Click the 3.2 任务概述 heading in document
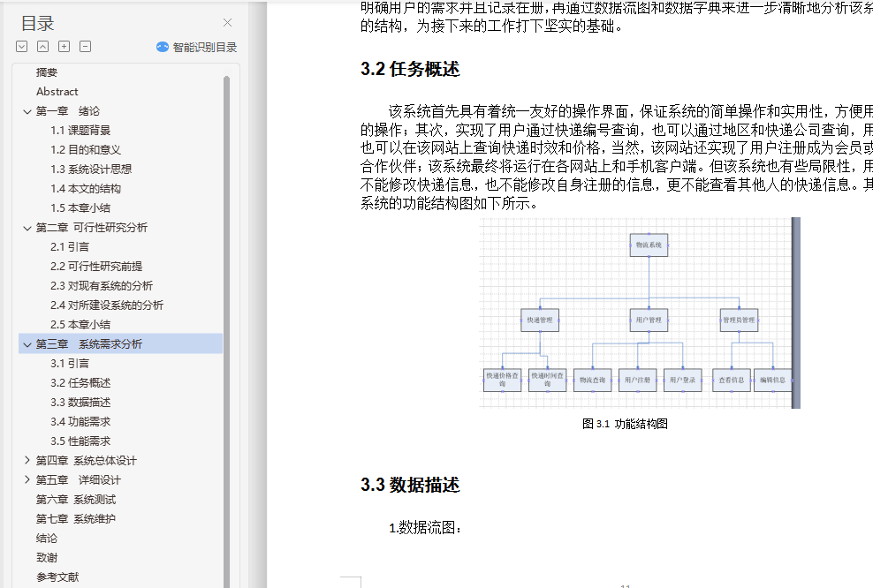This screenshot has height=588, width=873. click(x=410, y=69)
